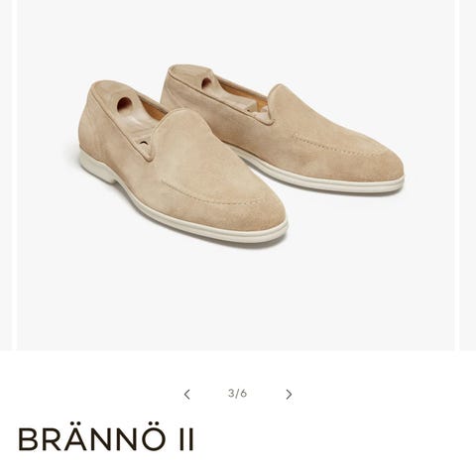Select the BRÄNNÖ II product title
The height and width of the screenshot is (476, 476).
pyautogui.click(x=106, y=439)
